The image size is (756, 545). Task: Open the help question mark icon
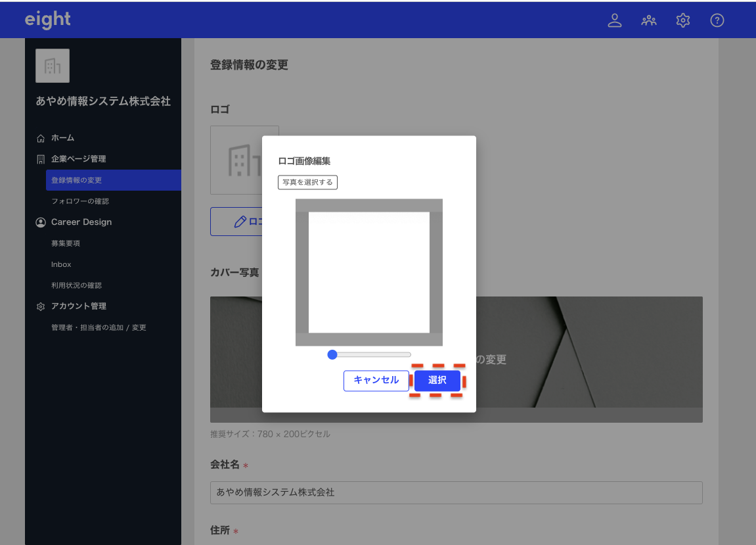click(717, 20)
